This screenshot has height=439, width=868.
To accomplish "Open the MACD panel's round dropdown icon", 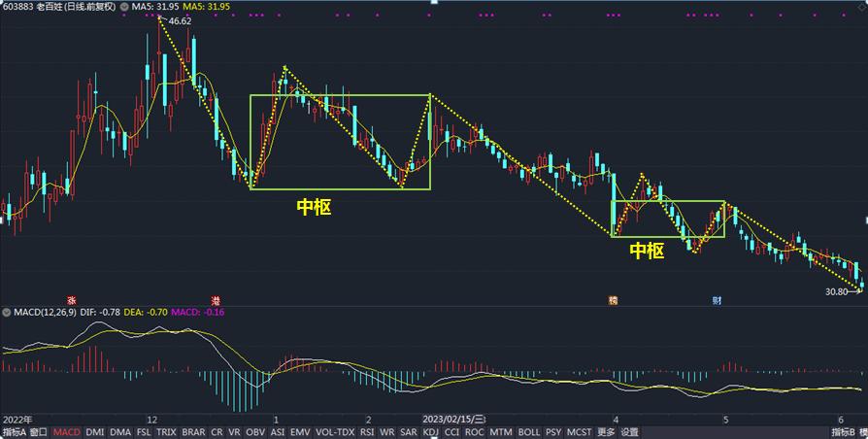I will pyautogui.click(x=6, y=312).
